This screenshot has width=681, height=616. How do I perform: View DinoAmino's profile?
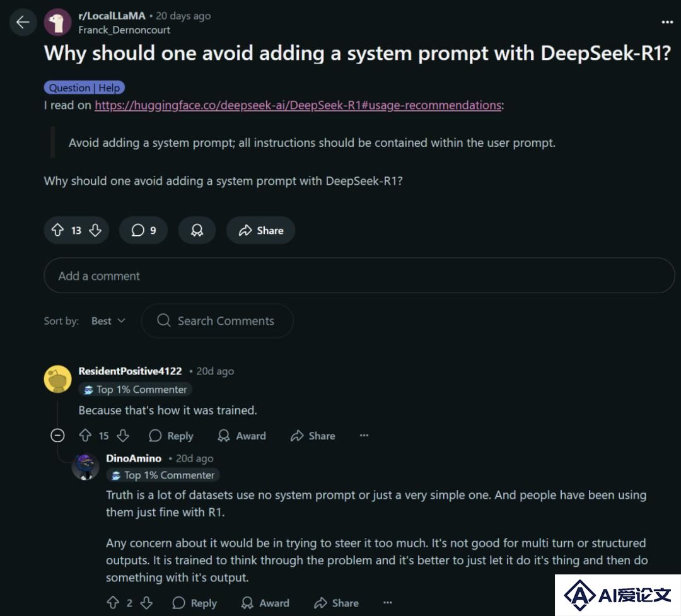(134, 458)
